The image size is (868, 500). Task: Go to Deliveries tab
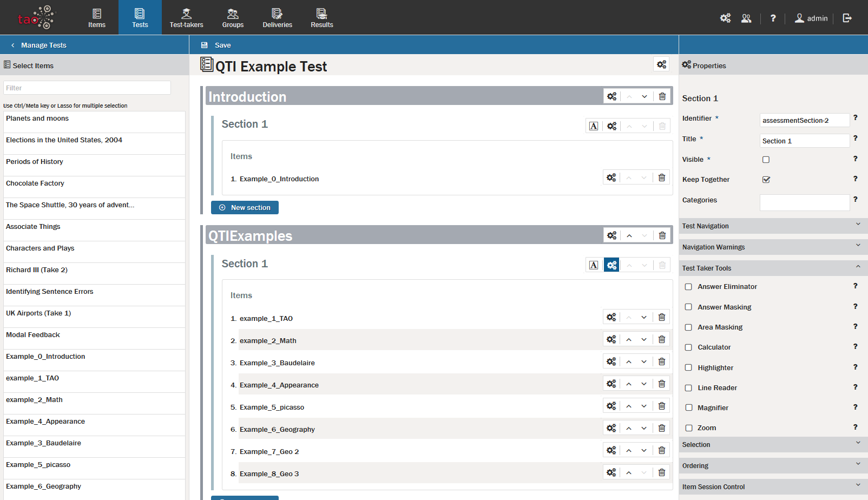(x=277, y=18)
